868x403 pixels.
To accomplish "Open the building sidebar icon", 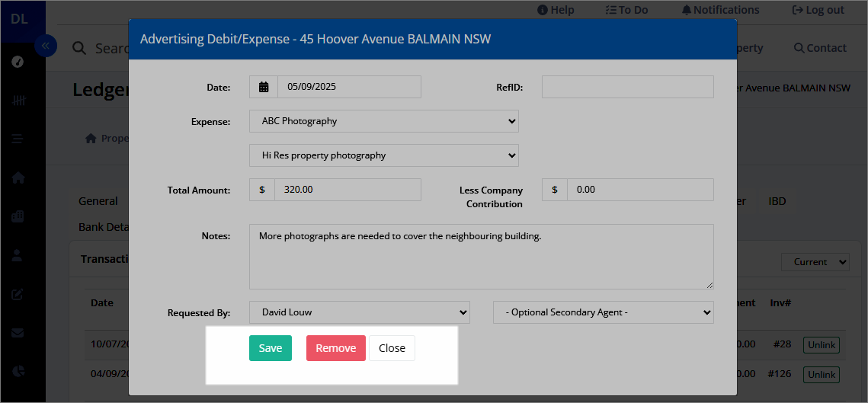I will [18, 216].
